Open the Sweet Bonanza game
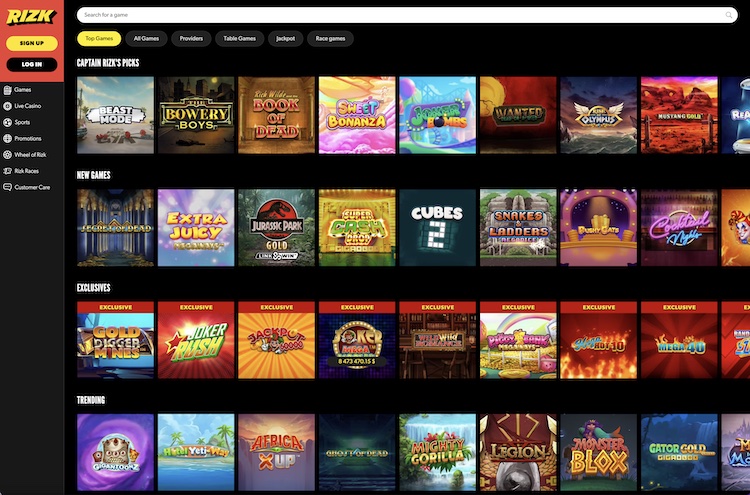Image resolution: width=750 pixels, height=495 pixels. pos(357,115)
